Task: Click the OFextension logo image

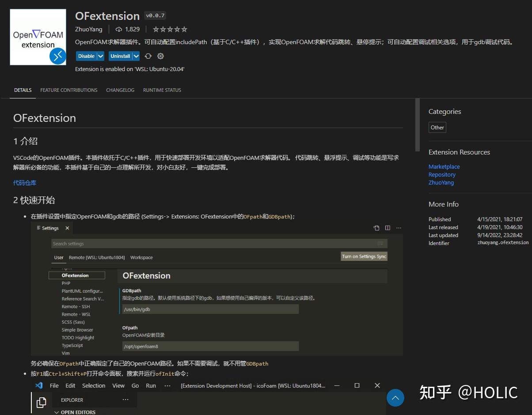Action: (38, 37)
